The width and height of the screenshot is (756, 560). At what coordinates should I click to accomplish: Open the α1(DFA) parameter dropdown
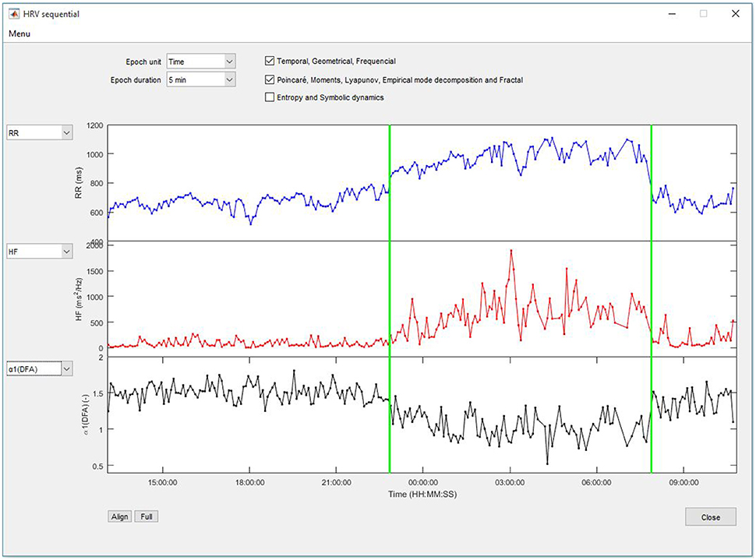coord(40,369)
